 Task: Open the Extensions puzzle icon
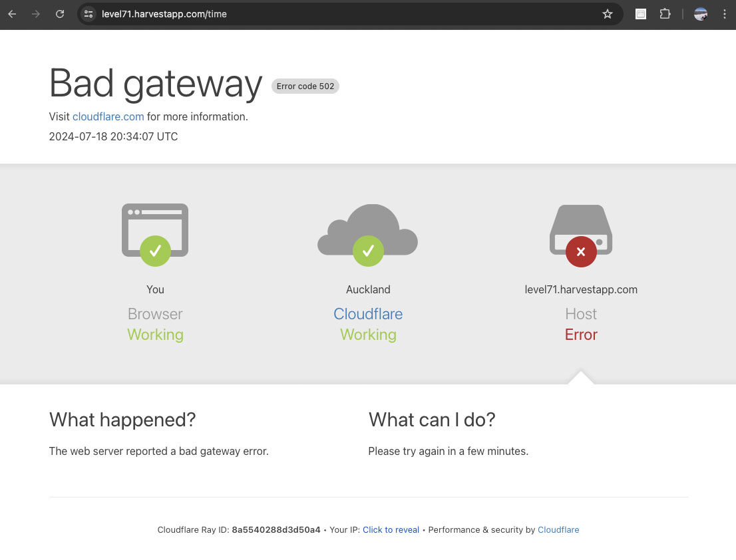tap(665, 14)
